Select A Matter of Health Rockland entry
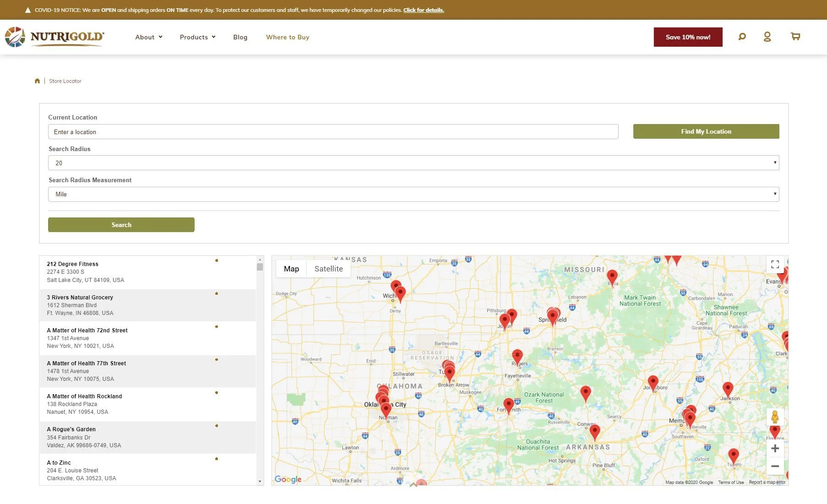The image size is (827, 504). pyautogui.click(x=148, y=404)
